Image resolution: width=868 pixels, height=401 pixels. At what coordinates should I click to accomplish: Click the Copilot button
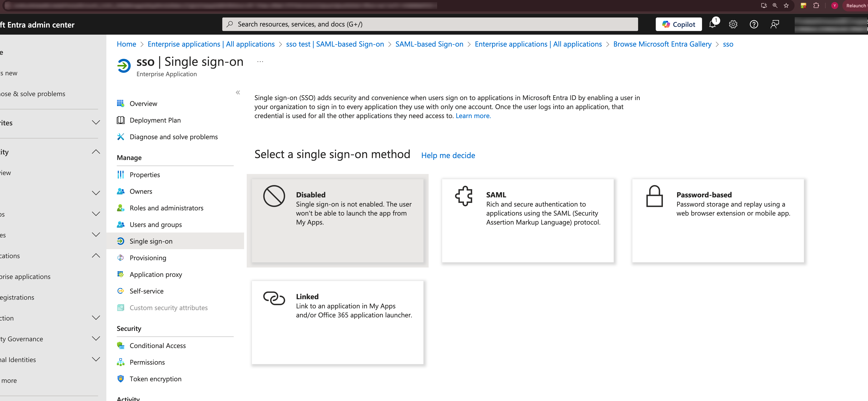(679, 24)
